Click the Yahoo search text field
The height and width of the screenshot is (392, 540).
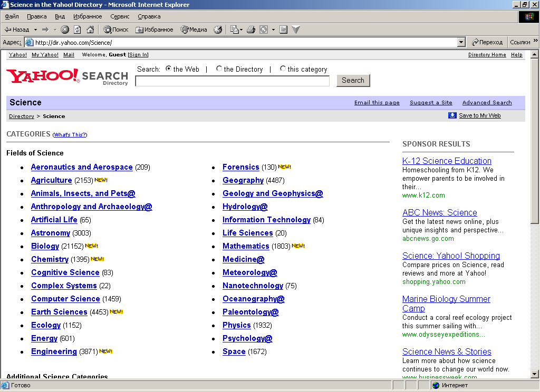point(233,81)
